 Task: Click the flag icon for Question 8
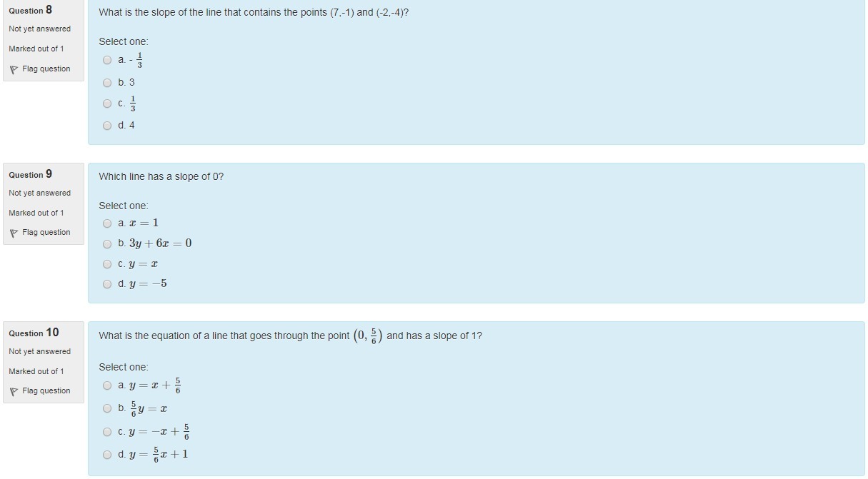pyautogui.click(x=14, y=69)
